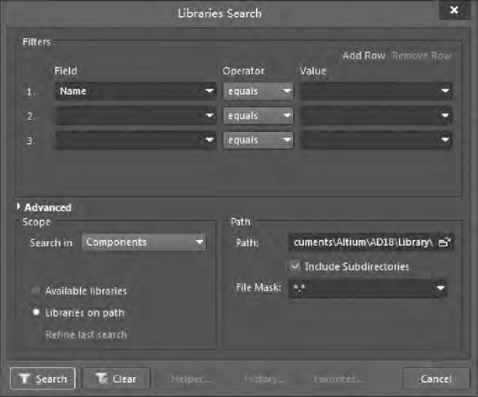Open the Value dropdown in row 2
This screenshot has width=478, height=397.
click(376, 116)
